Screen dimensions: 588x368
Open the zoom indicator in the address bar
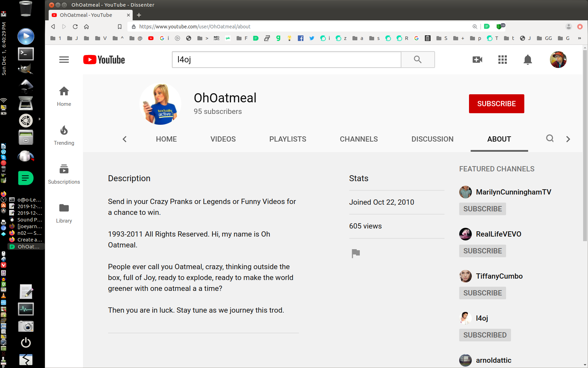pos(475,27)
